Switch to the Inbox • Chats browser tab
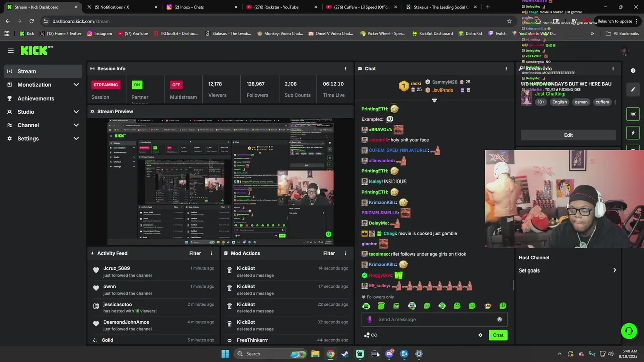The width and height of the screenshot is (644, 362). [201, 7]
